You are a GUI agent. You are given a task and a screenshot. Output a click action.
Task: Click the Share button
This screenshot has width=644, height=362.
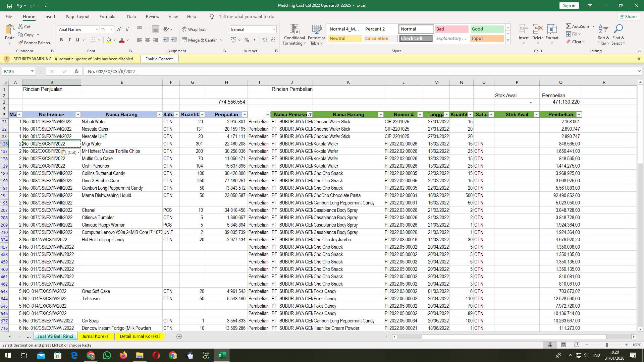628,16
